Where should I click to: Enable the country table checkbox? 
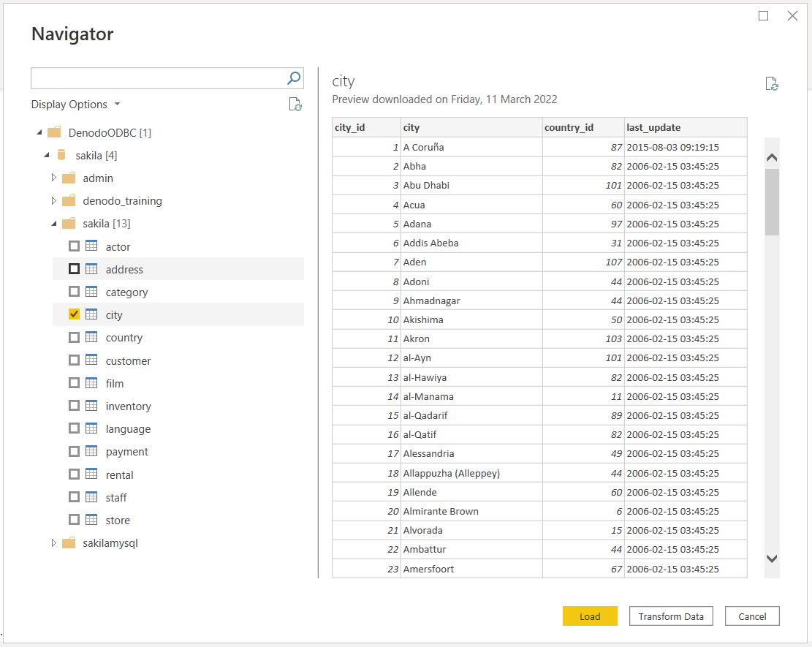(x=74, y=337)
